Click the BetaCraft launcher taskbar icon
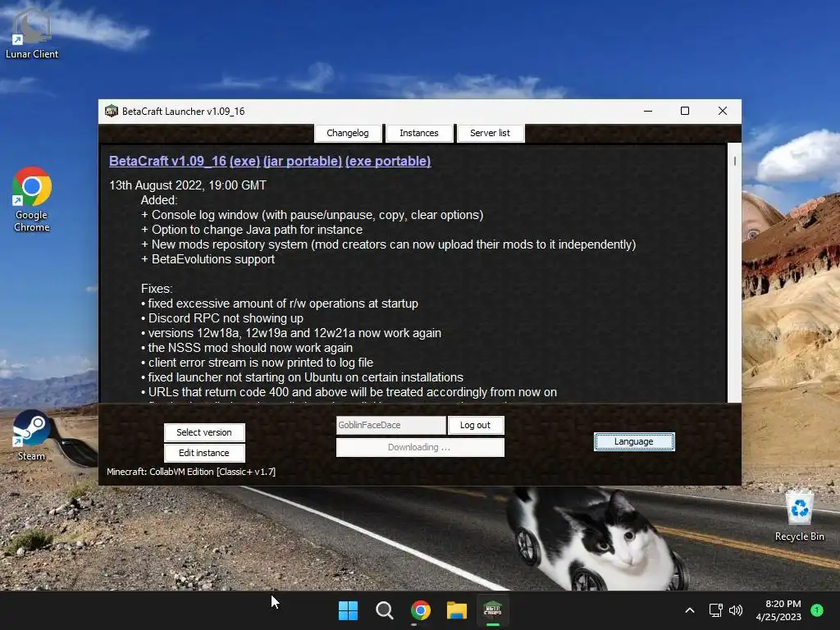 [x=493, y=610]
